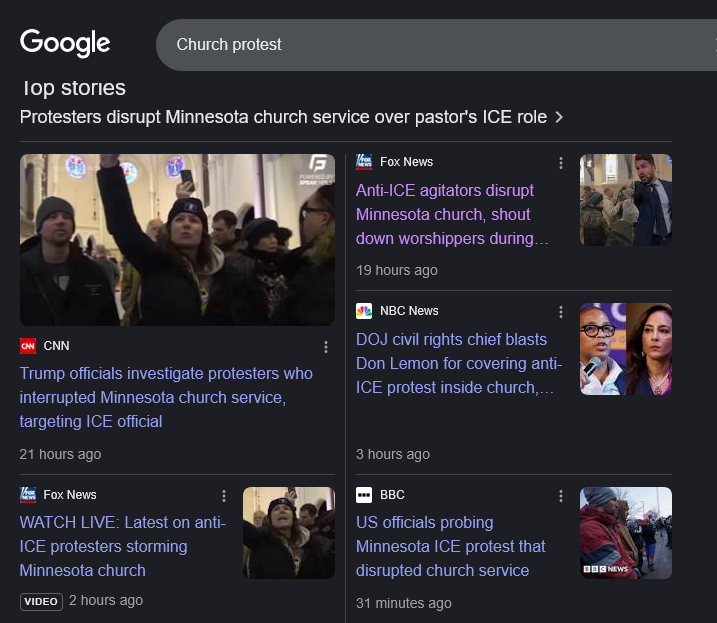717x623 pixels.
Task: Open three-dot menu for NBC News story
Action: pyautogui.click(x=561, y=312)
